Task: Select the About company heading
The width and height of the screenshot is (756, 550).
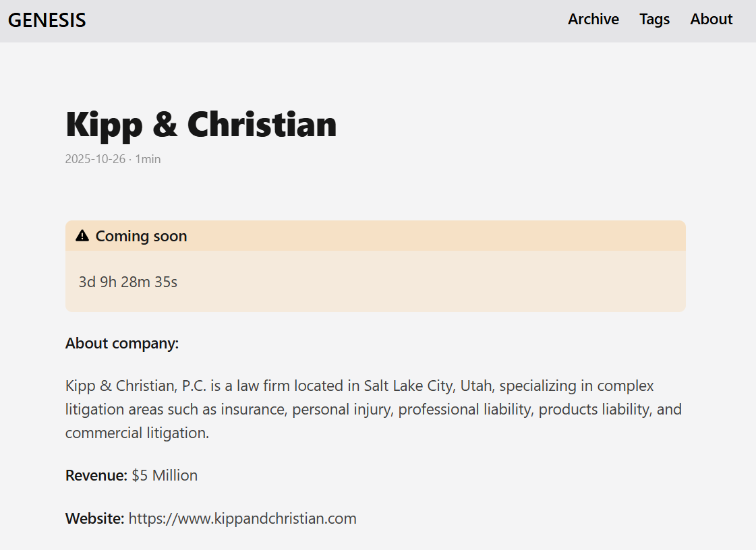Action: click(x=121, y=343)
